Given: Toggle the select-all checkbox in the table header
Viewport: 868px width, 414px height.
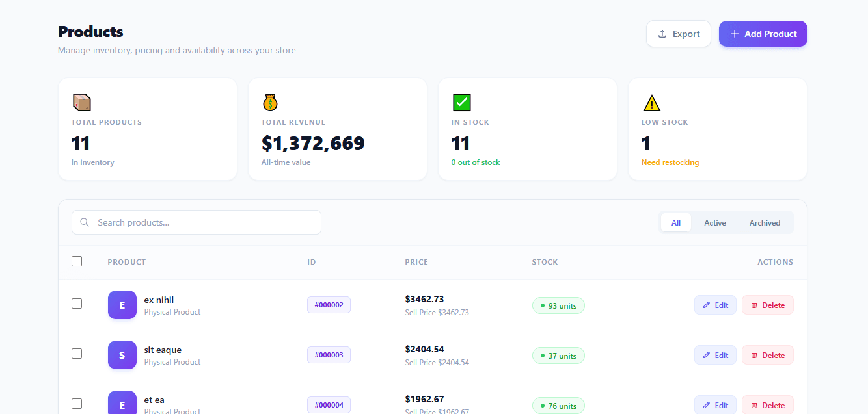Looking at the screenshot, I should 76,261.
